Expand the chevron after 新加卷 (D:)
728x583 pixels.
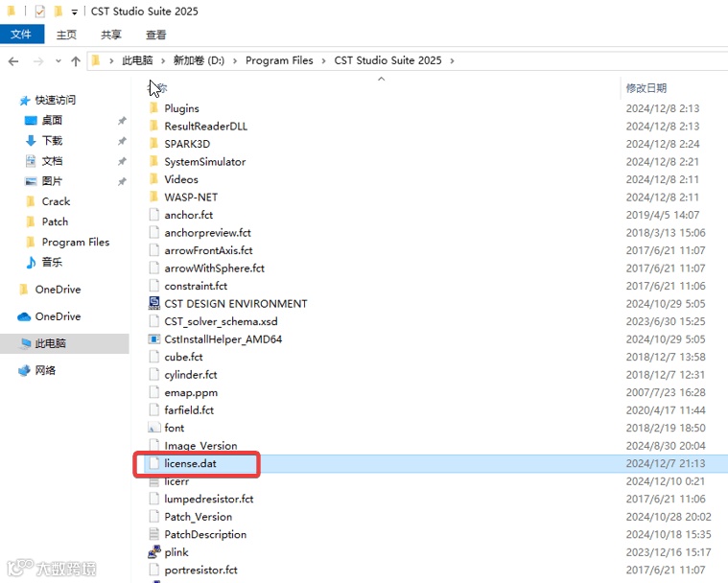pyautogui.click(x=235, y=60)
